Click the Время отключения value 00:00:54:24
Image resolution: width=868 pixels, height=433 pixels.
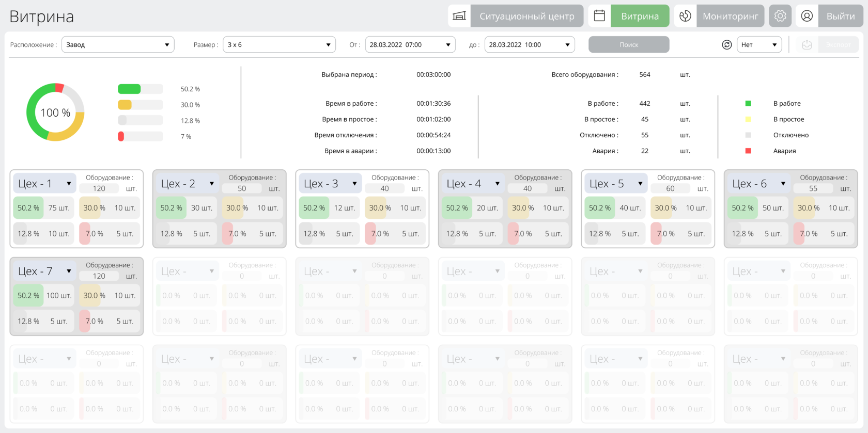click(433, 135)
